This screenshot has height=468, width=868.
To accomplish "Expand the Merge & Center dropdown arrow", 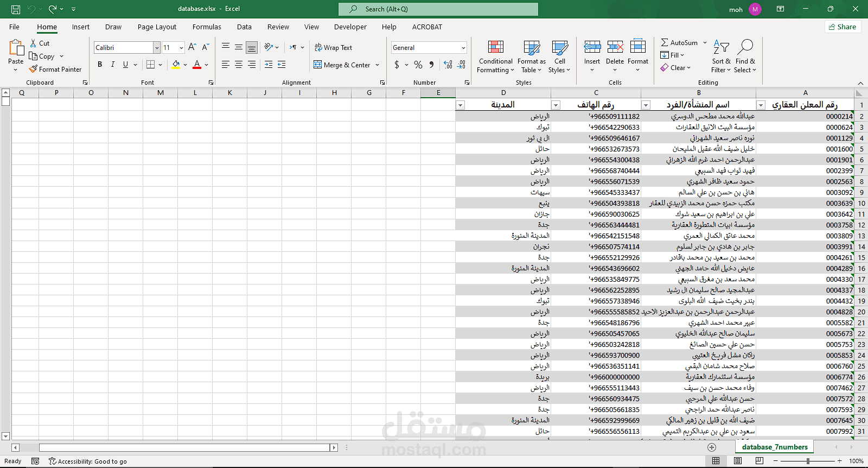I will [x=378, y=65].
